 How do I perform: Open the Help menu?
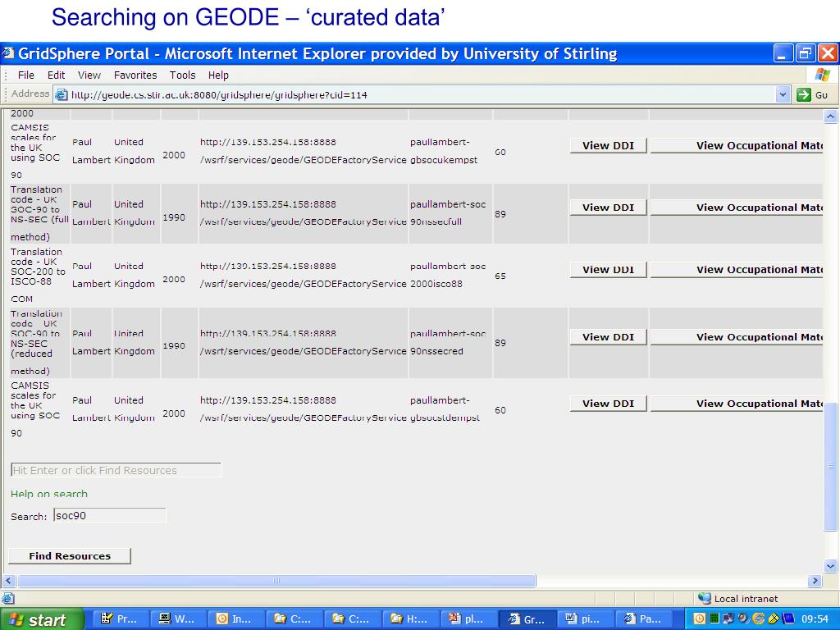[218, 75]
